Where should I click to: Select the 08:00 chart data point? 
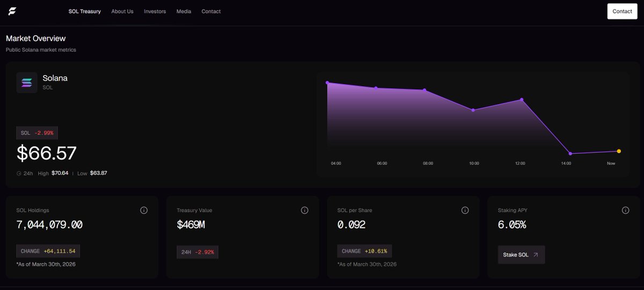point(425,90)
